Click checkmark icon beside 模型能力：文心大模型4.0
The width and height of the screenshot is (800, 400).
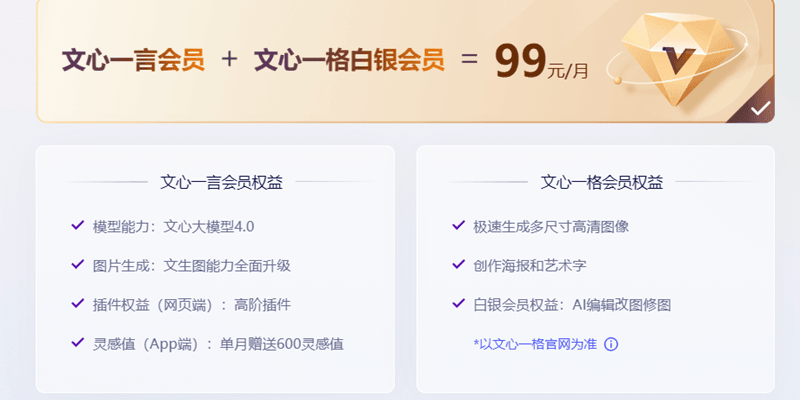pos(78,225)
